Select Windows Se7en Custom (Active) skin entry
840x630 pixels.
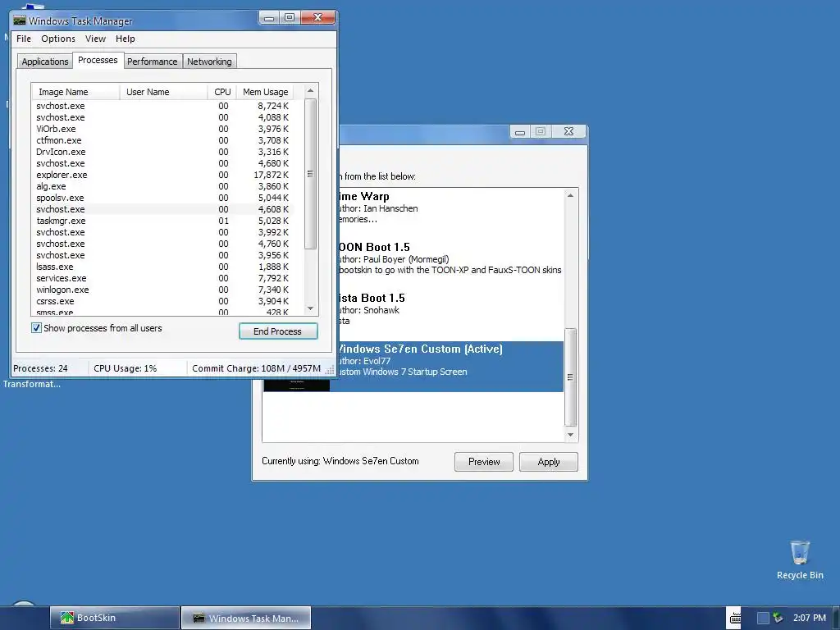coord(450,367)
